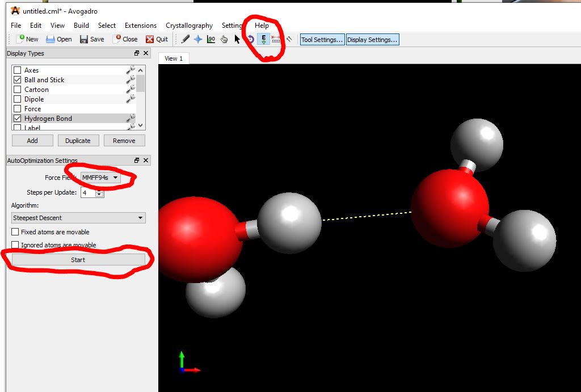
Task: Open the Extensions menu
Action: pos(140,25)
